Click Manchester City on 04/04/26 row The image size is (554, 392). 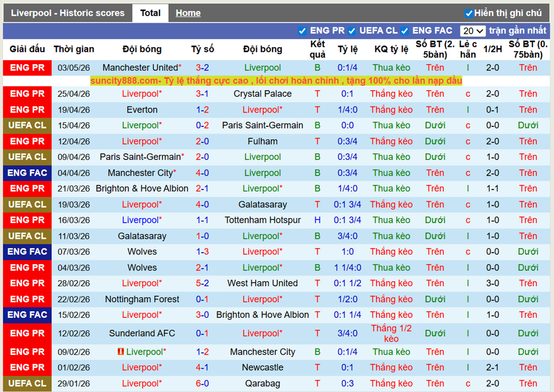[x=140, y=173]
